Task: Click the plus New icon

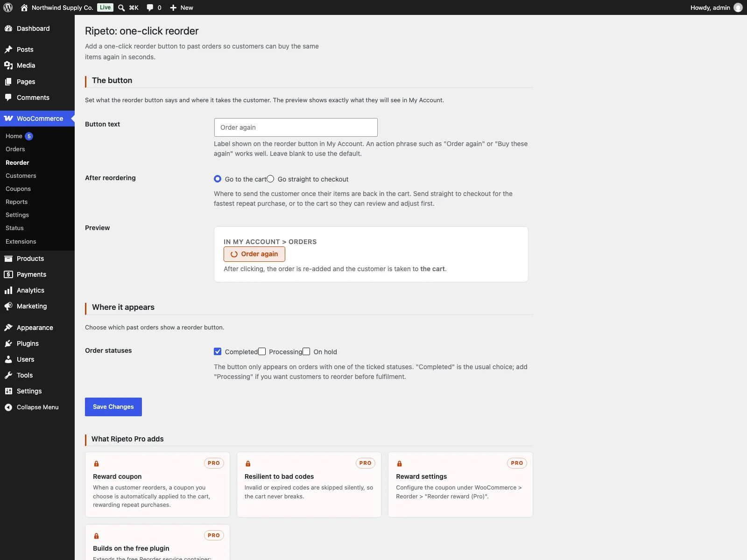Action: [173, 7]
